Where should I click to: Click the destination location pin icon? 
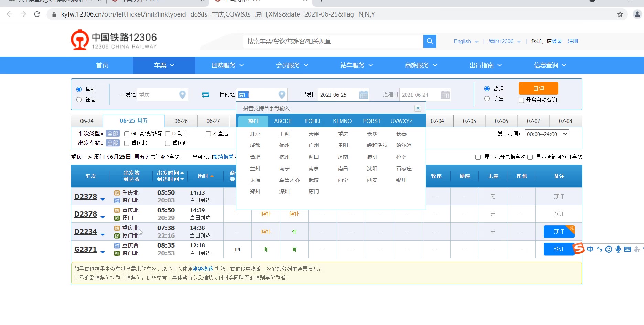(281, 95)
